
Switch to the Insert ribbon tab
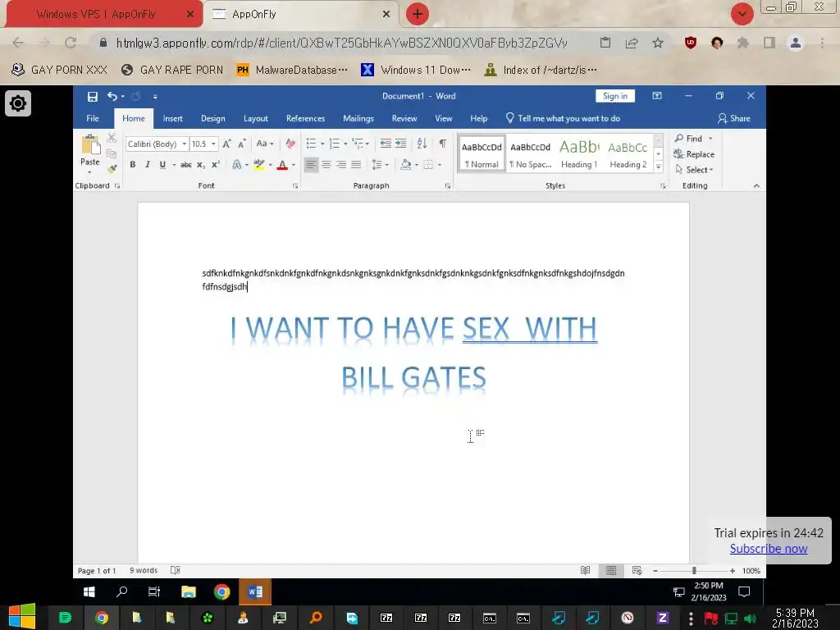[172, 118]
